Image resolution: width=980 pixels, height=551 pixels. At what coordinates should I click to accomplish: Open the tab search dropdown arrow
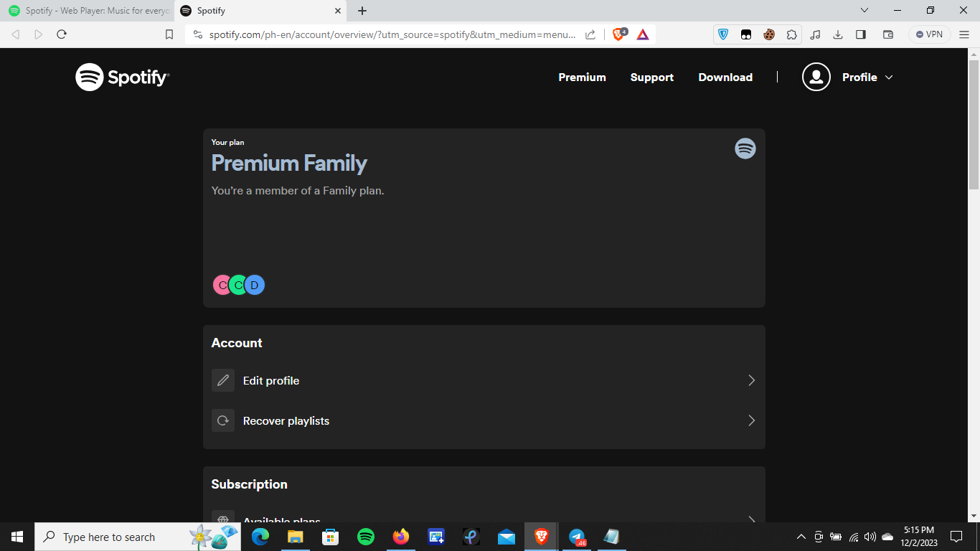click(864, 10)
